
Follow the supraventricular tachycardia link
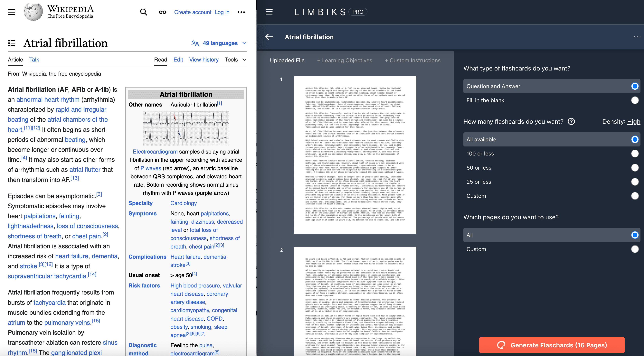pos(47,276)
